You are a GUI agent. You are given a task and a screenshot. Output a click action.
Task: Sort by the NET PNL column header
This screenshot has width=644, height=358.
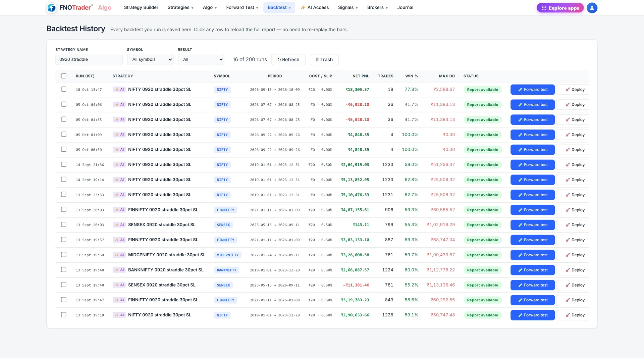click(x=361, y=76)
